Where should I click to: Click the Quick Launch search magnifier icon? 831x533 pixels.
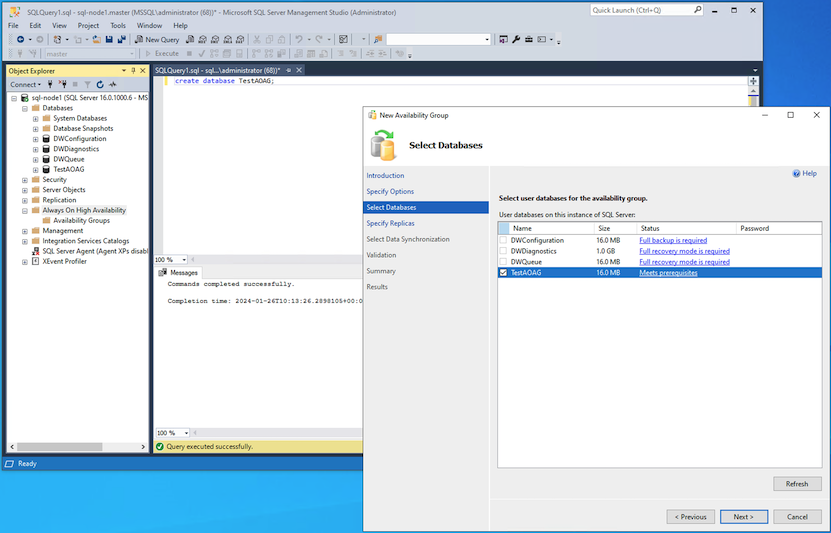697,10
